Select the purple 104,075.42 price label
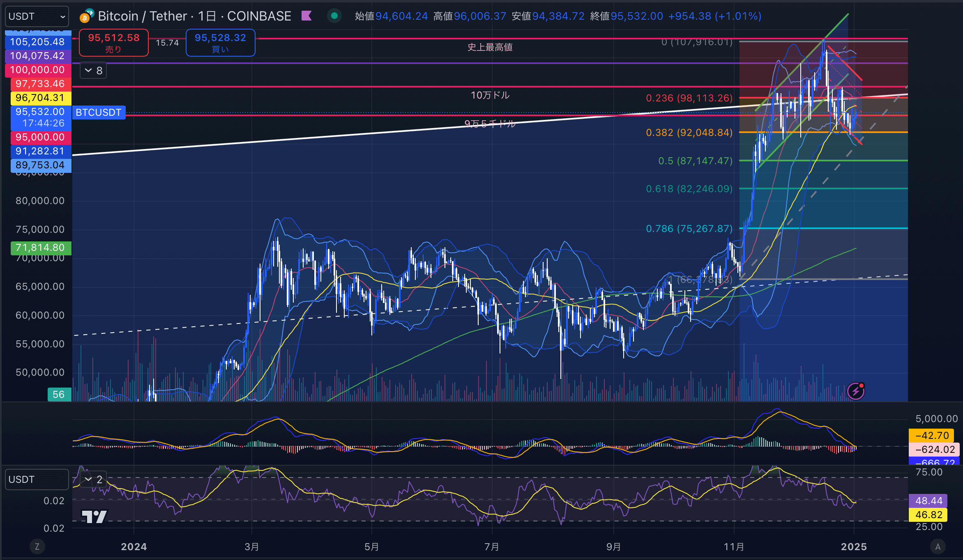This screenshot has height=560, width=963. point(37,56)
